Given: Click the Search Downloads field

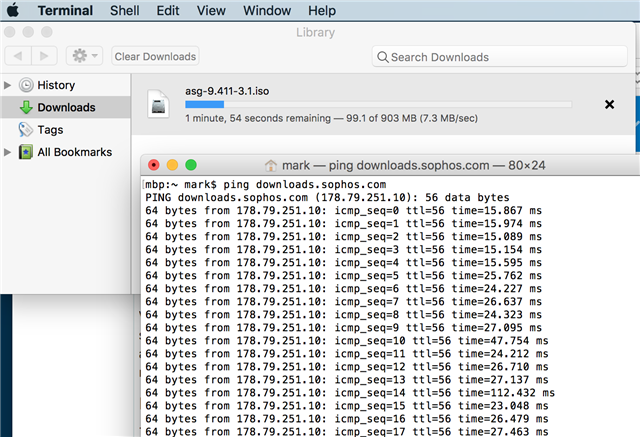Looking at the screenshot, I should 500,57.
